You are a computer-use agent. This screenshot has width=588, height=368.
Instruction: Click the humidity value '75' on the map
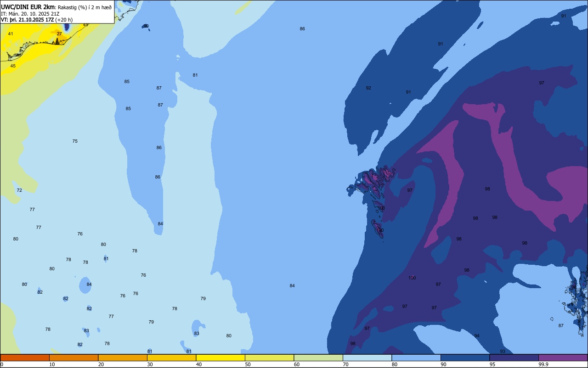[x=75, y=141]
